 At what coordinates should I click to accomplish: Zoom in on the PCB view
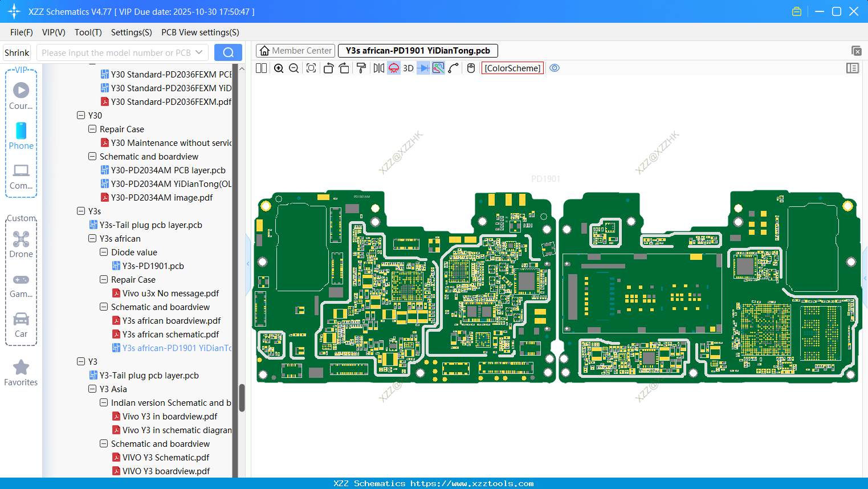279,68
